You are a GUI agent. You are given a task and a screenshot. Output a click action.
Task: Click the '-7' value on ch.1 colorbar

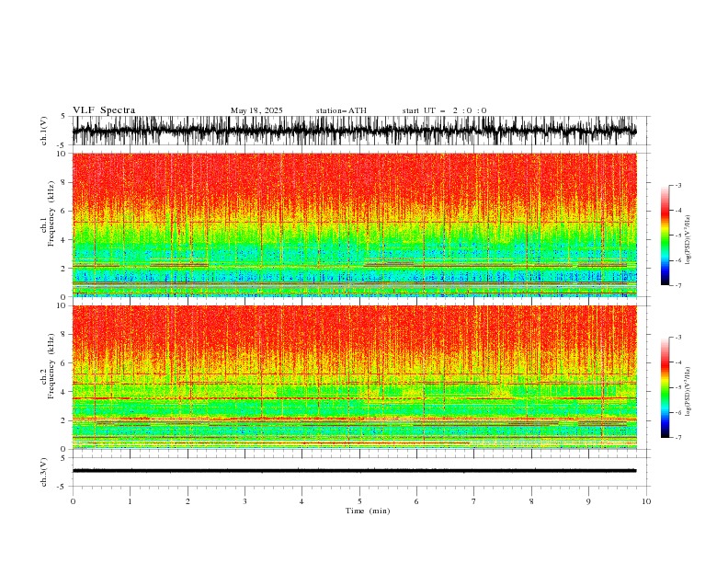(x=677, y=285)
